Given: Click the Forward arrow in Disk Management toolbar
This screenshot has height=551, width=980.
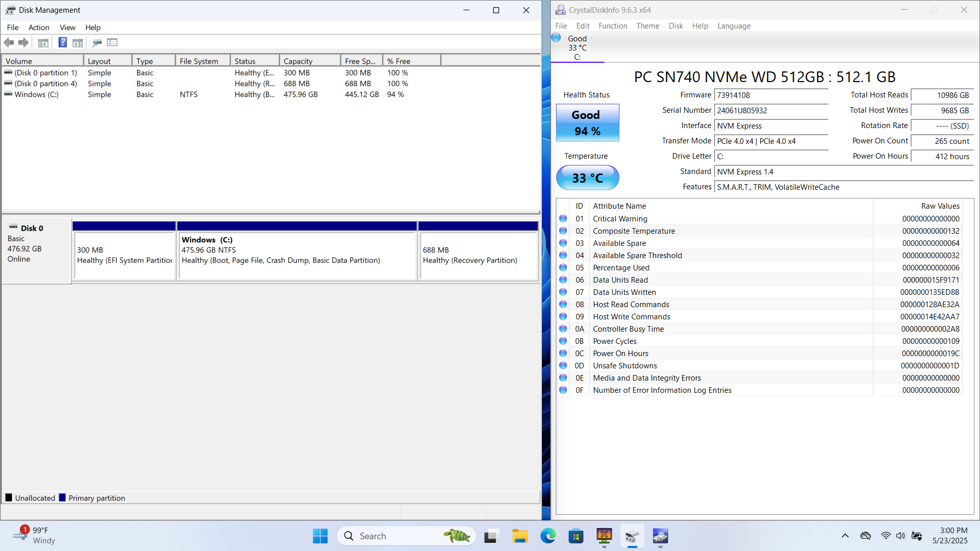Looking at the screenshot, I should point(23,42).
